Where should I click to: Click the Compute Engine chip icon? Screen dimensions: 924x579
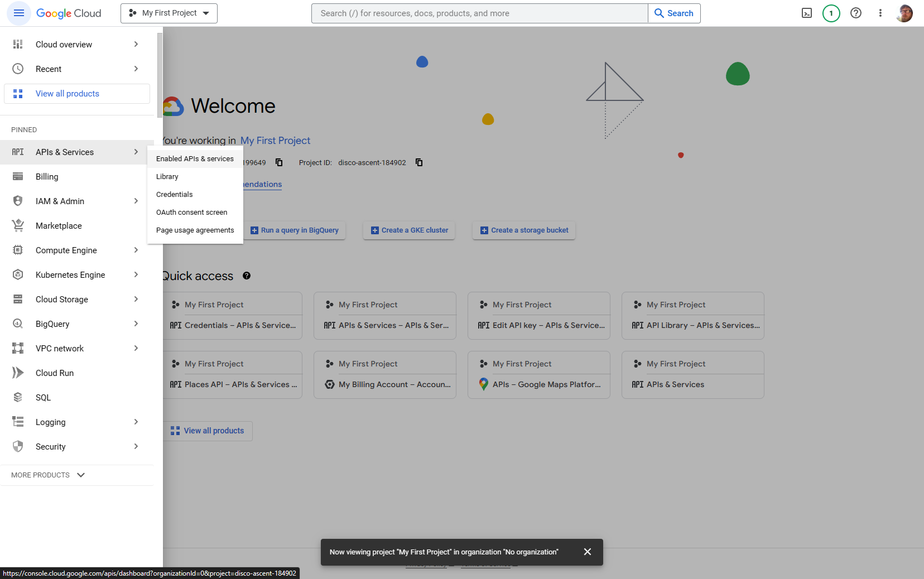18,250
